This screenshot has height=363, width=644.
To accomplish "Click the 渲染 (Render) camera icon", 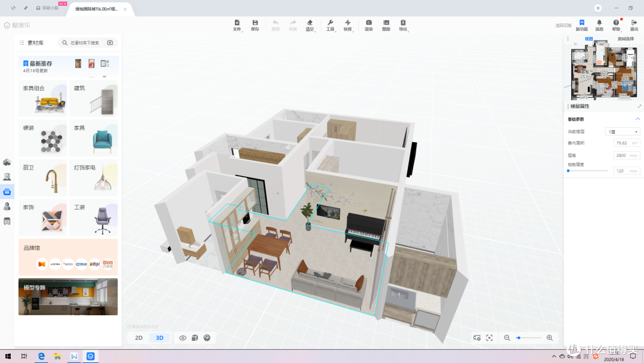I will (x=369, y=26).
